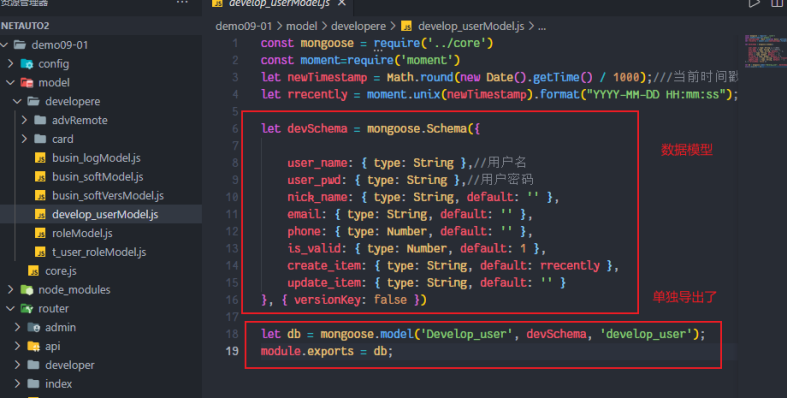This screenshot has width=787, height=398.
Task: Click the yellow api folder icon
Action: tap(34, 346)
